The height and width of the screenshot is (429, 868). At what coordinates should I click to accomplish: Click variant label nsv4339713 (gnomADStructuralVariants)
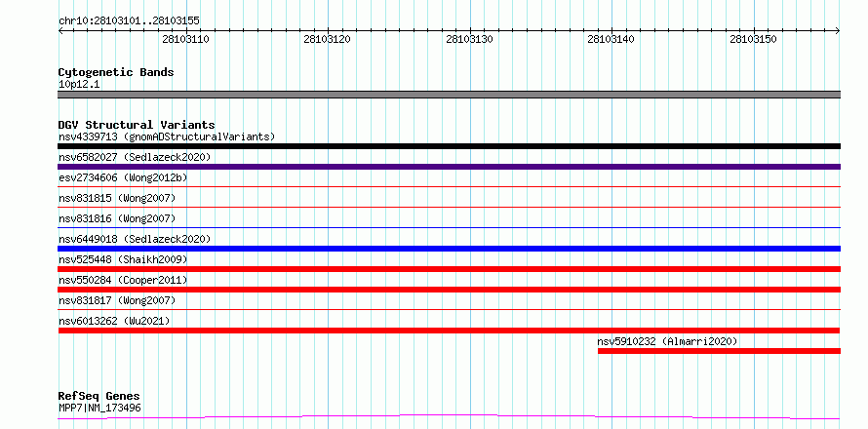pos(167,136)
